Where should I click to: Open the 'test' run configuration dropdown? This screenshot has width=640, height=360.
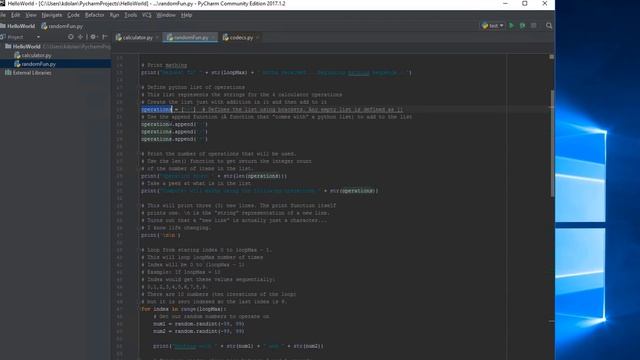tap(493, 25)
